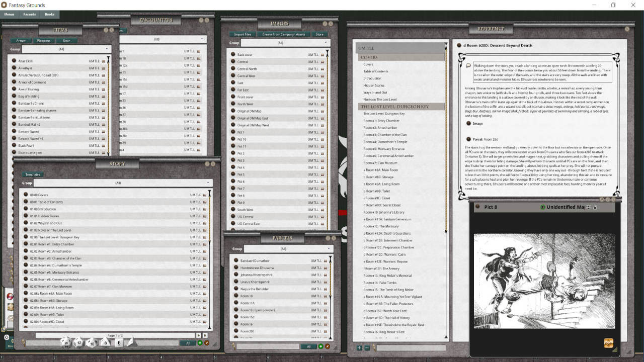The width and height of the screenshot is (644, 362).
Task: Click the lock icon on Pict 8 window
Action: pos(595,206)
